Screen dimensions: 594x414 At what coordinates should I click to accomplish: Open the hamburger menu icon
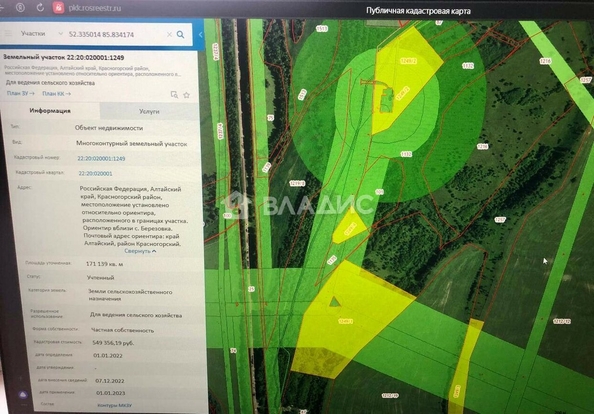[8, 33]
